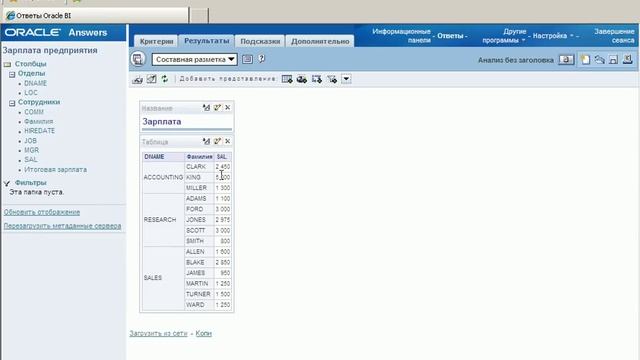
Task: Click the icon right of the Составная разметка dropdown
Action: click(247, 59)
